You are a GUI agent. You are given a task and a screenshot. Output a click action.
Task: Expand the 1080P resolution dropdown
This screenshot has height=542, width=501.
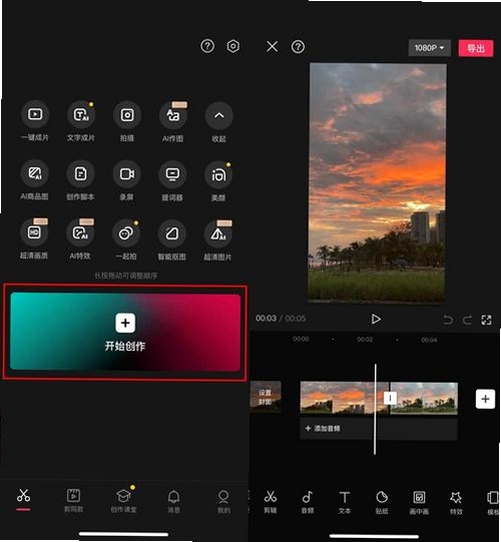[x=429, y=48]
